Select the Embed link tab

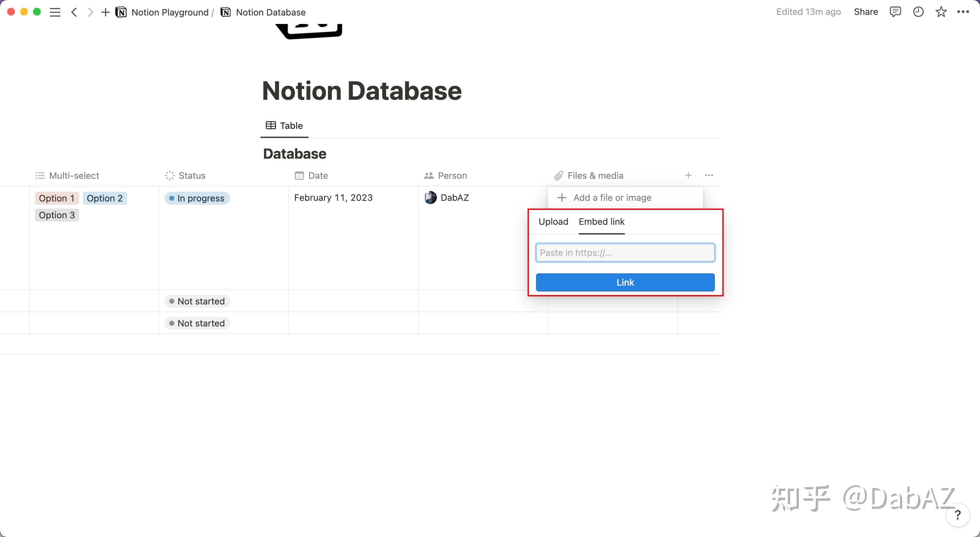click(x=601, y=222)
